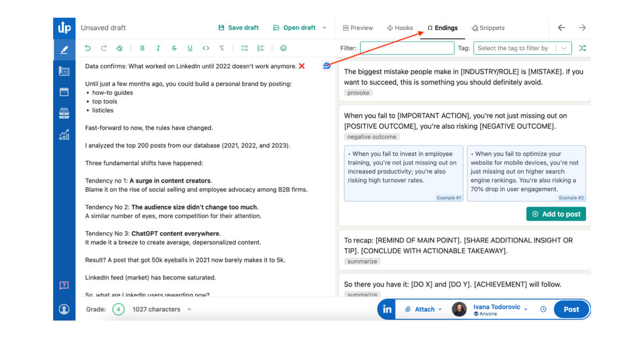Apply italic formatting in the editor toolbar
The width and height of the screenshot is (644, 338).
coord(158,48)
